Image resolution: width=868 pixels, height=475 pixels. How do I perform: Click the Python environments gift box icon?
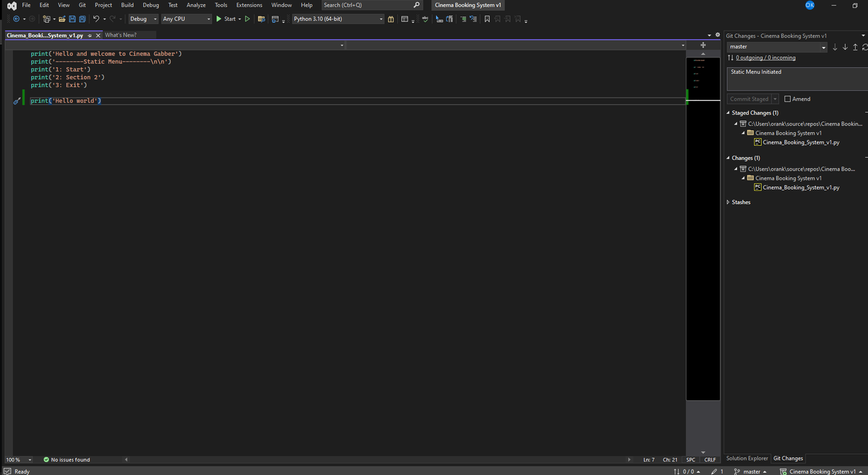coord(391,19)
